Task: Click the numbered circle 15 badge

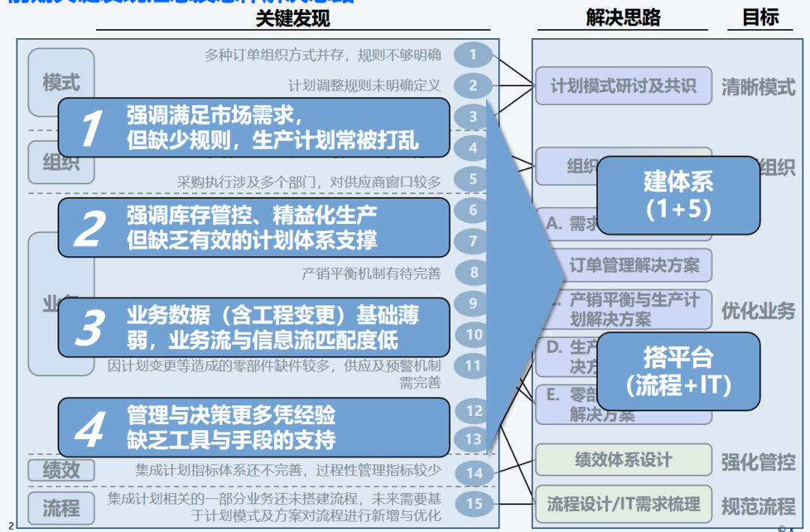Action: 474,504
